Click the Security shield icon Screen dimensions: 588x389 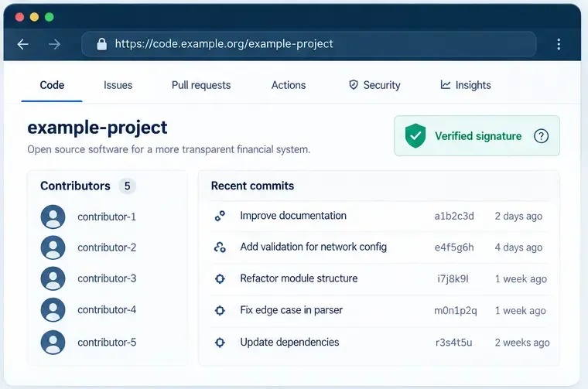(354, 85)
